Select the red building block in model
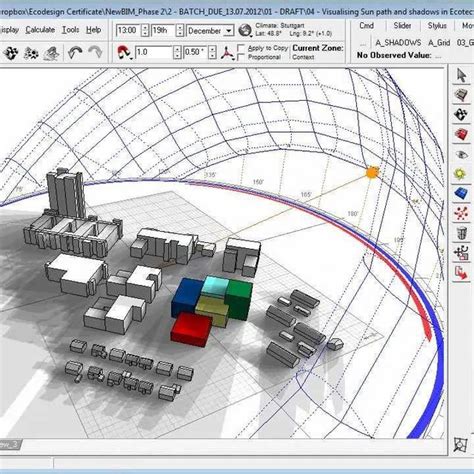Screen dimensions: 474x474 192,329
